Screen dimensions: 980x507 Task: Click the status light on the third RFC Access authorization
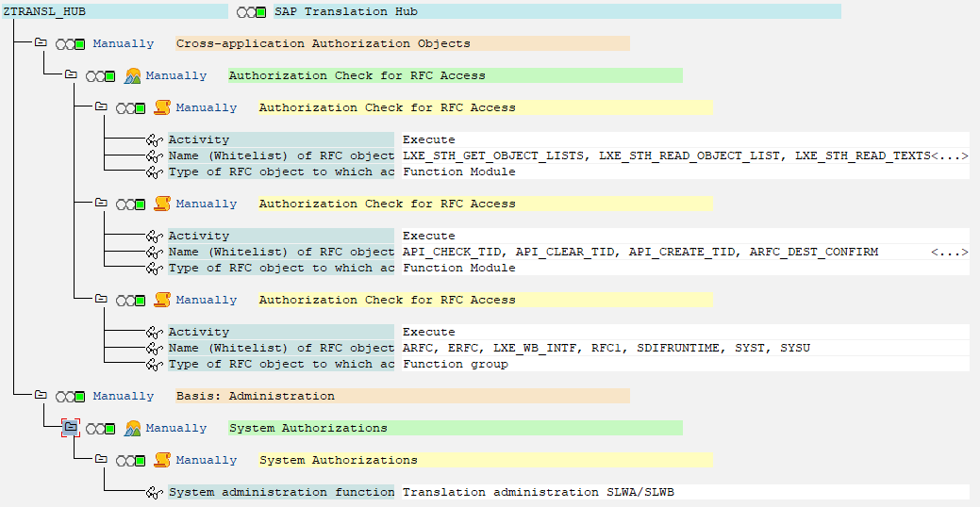(130, 301)
